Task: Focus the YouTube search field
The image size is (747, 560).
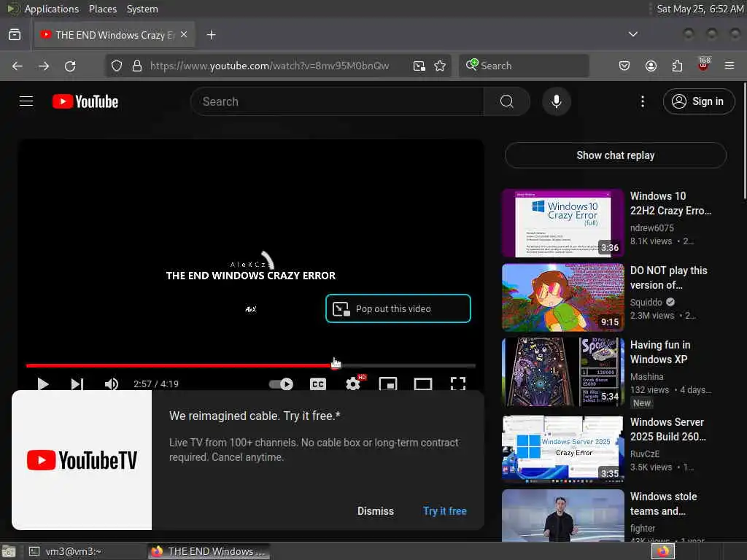Action: click(x=337, y=101)
